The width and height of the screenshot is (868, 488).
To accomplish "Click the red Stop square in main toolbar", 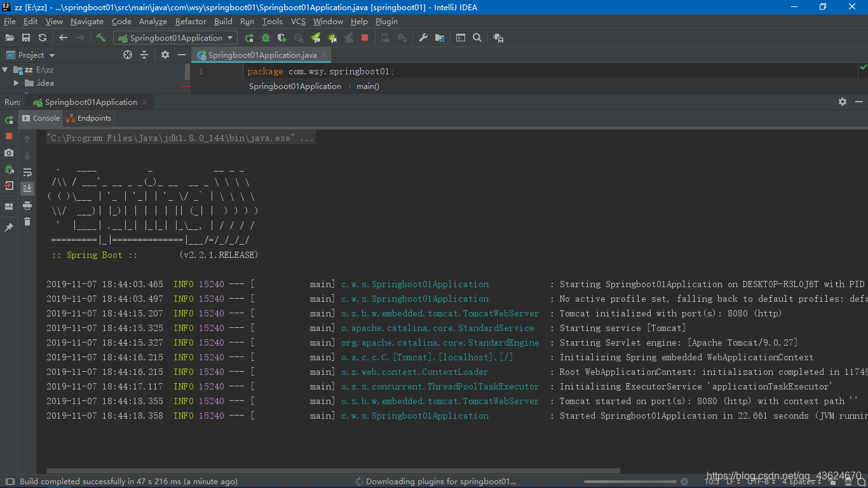I will [365, 38].
